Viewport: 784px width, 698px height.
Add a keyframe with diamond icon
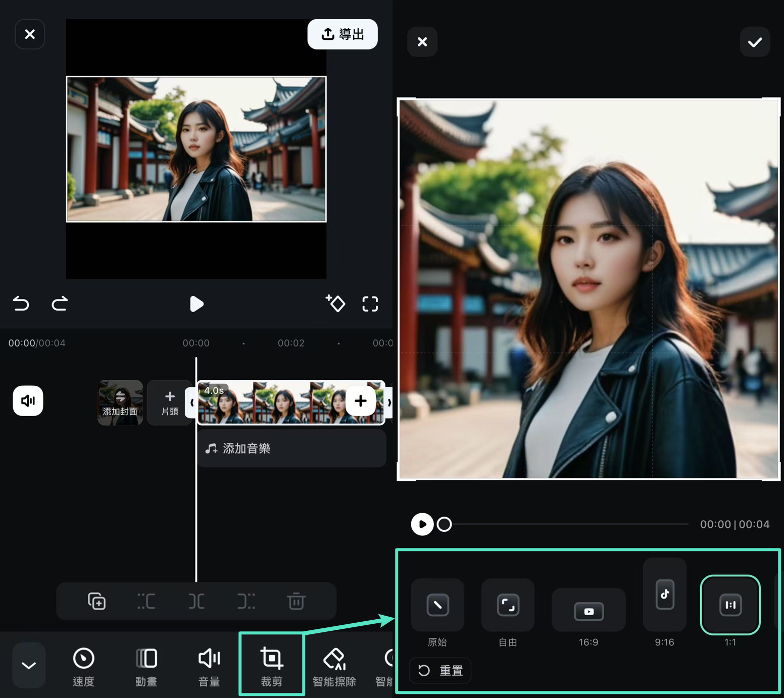coord(335,304)
